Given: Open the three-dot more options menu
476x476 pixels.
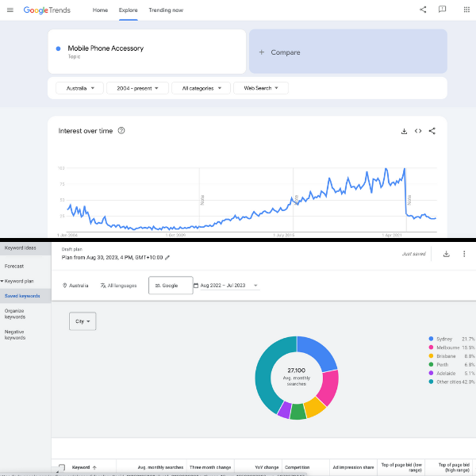Looking at the screenshot, I should 464,254.
